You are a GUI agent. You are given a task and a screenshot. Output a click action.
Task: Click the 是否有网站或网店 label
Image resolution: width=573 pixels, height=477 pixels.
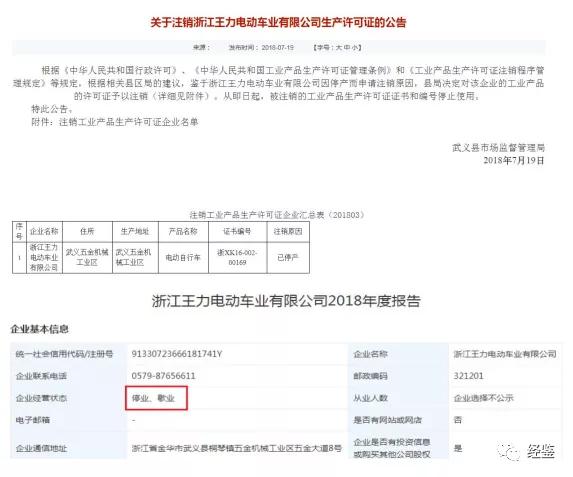[388, 420]
